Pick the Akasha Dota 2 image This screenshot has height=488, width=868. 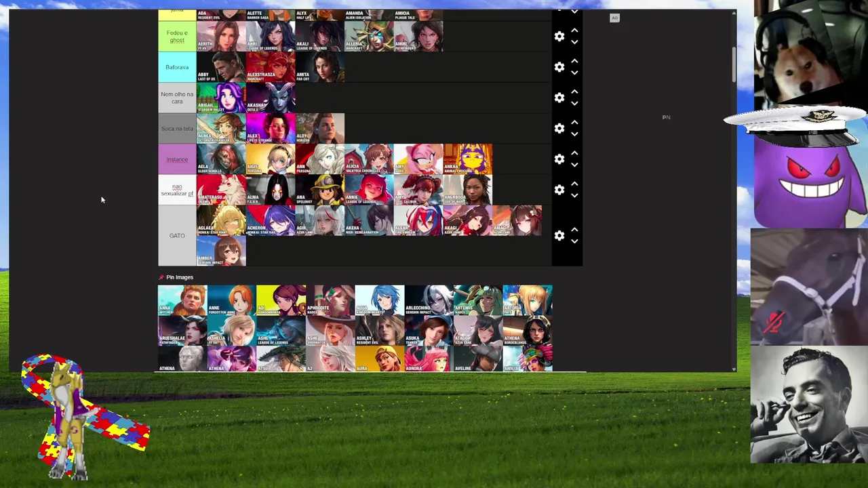click(x=271, y=98)
